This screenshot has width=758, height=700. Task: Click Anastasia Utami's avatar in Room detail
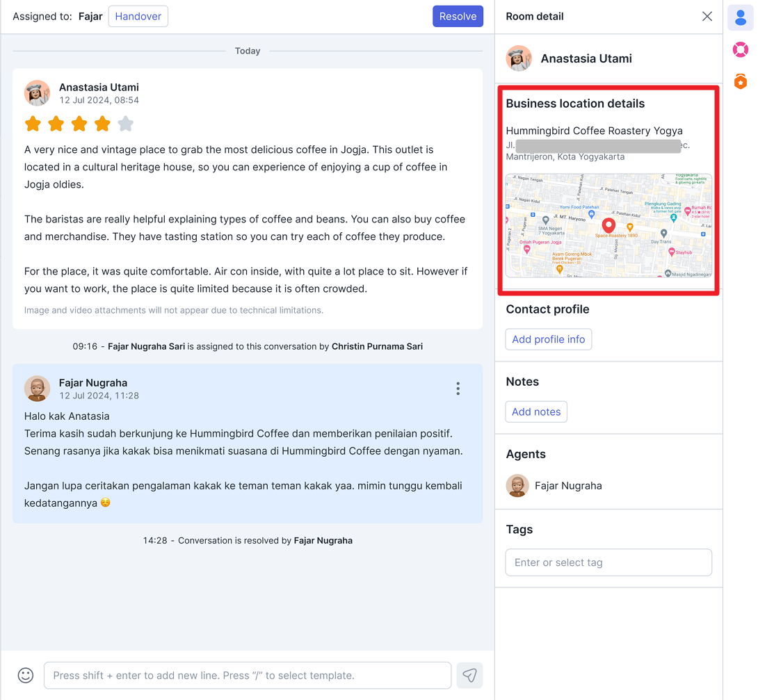[x=519, y=58]
